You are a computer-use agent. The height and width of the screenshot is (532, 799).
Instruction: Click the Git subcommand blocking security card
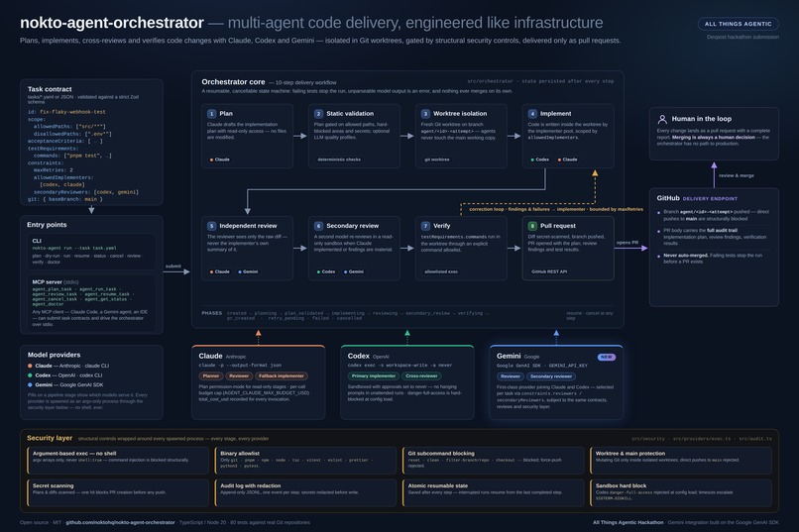[494, 461]
